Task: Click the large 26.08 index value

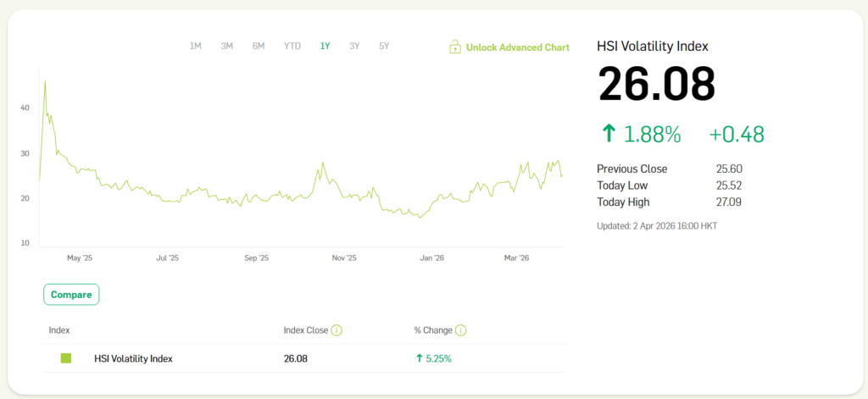Action: click(x=656, y=85)
